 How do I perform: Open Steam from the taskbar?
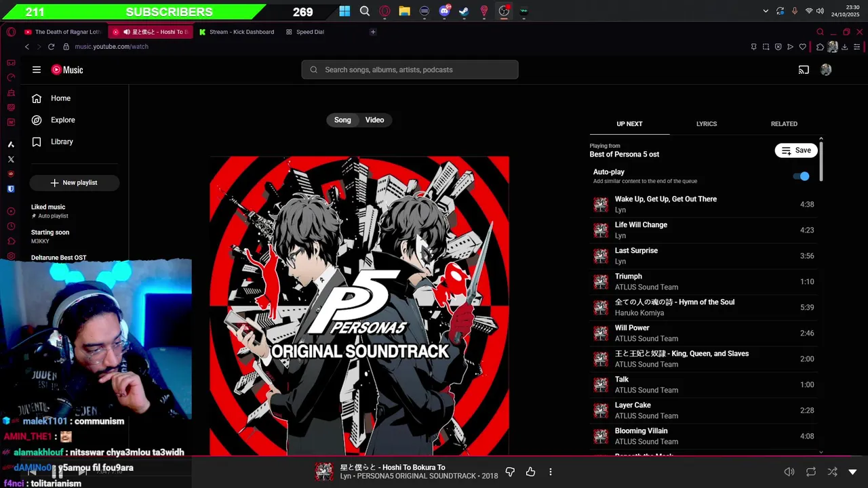[465, 11]
